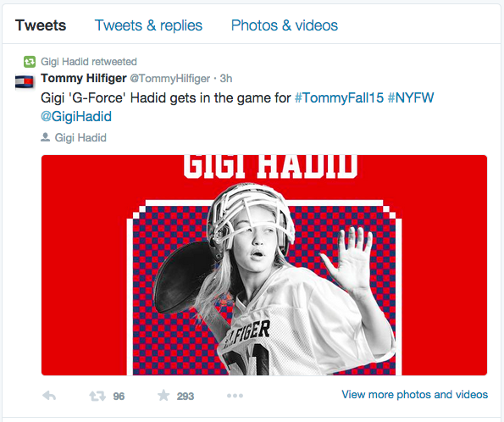This screenshot has height=422, width=504.
Task: Click the tagged person silhouette icon
Action: [46, 137]
